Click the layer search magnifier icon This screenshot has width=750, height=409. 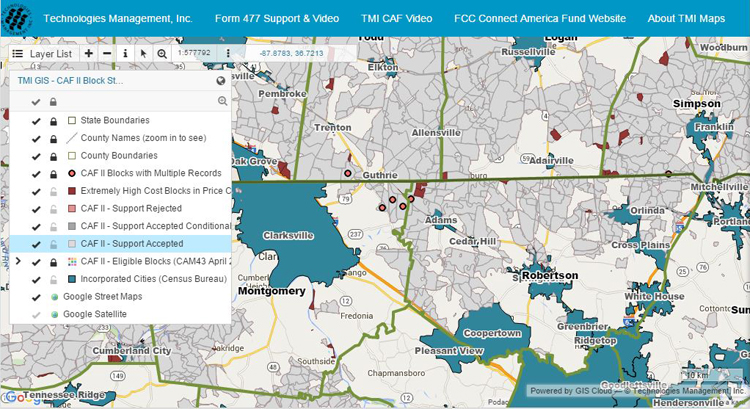[x=222, y=101]
